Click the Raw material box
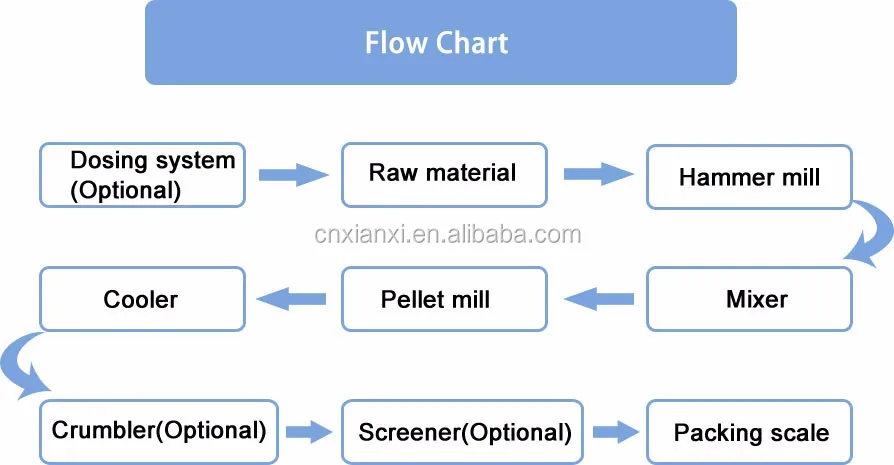Image resolution: width=894 pixels, height=465 pixels. (x=443, y=174)
